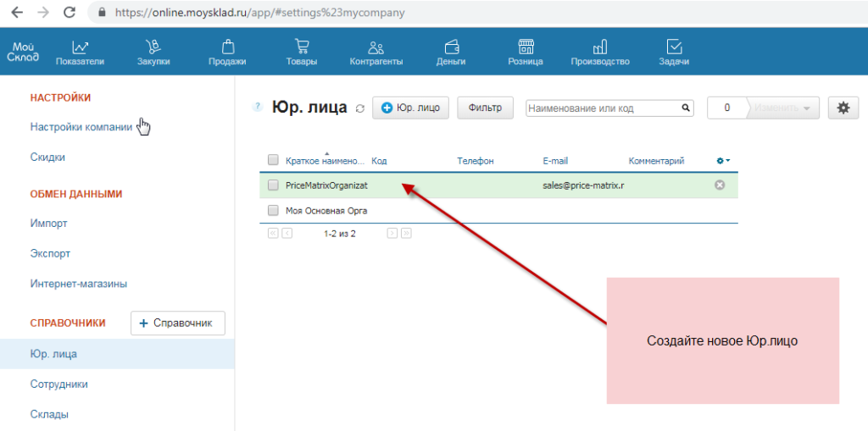
Task: Open the Розница store icon
Action: 526,48
